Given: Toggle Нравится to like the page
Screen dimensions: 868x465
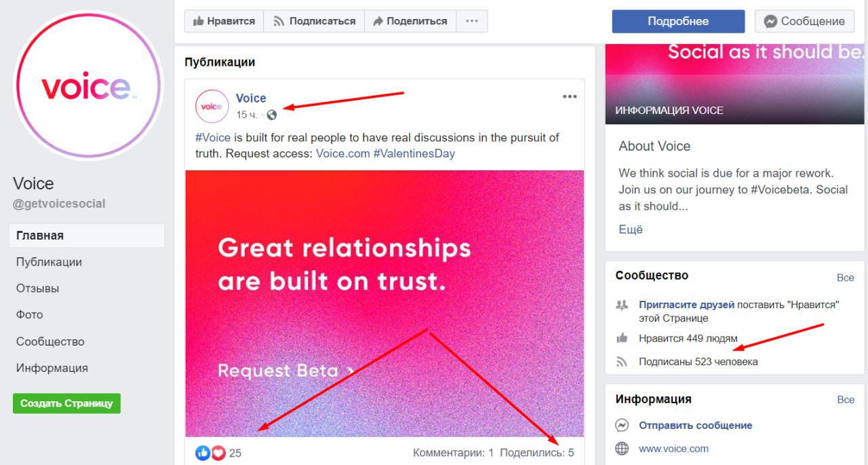Looking at the screenshot, I should (x=224, y=21).
